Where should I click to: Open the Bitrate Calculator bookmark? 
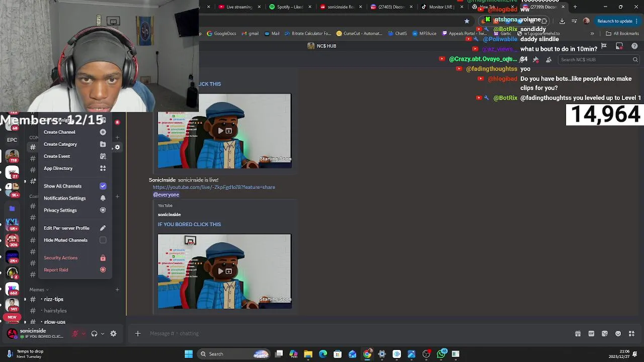307,34
